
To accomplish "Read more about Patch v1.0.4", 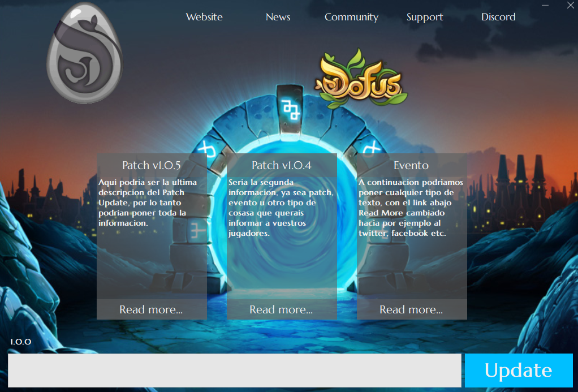I will (x=282, y=309).
